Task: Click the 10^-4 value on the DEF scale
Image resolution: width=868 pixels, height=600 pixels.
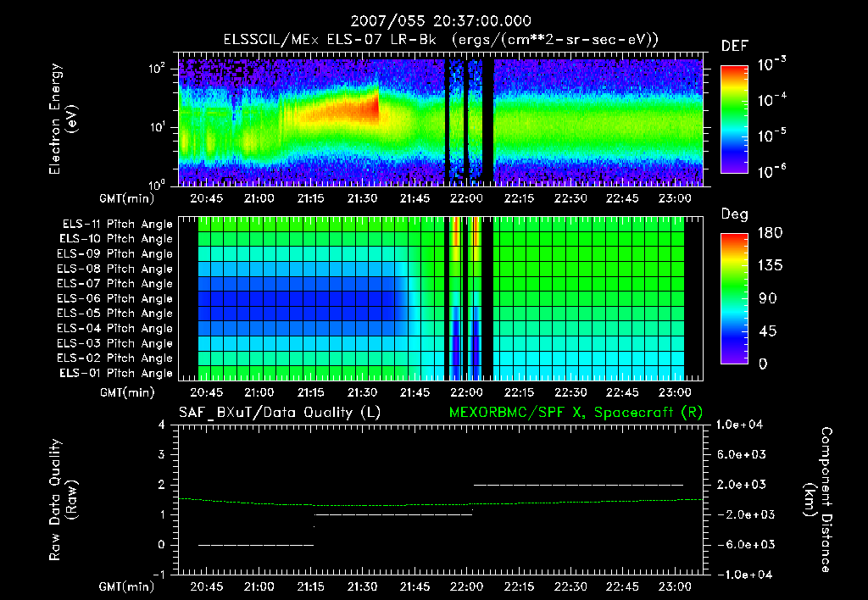Action: [x=771, y=100]
